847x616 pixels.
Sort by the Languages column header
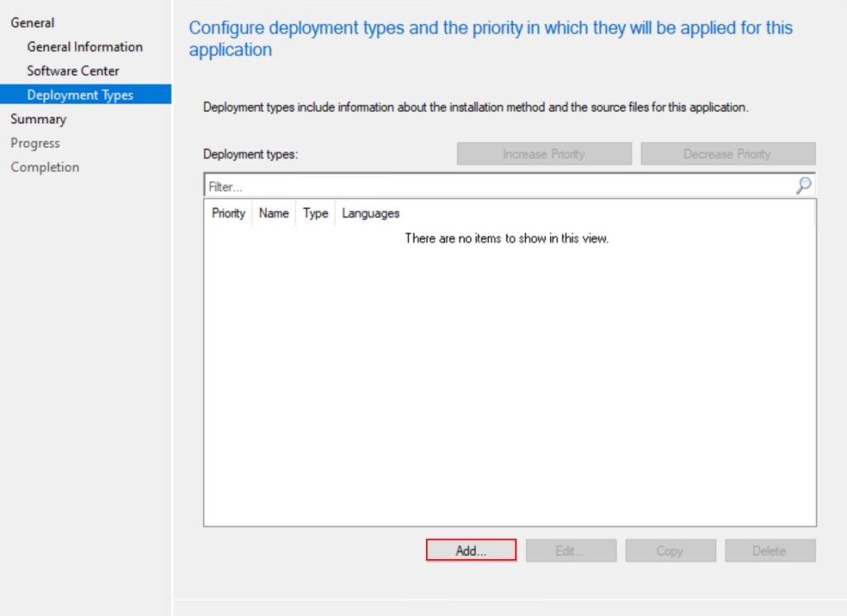point(371,213)
